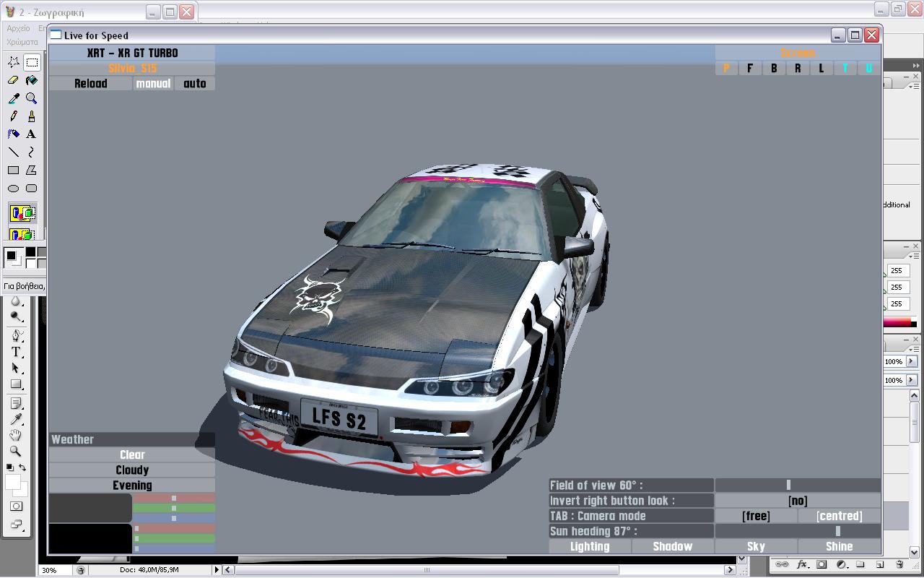Choose the Photoshop Eyedropper tool

point(16,419)
